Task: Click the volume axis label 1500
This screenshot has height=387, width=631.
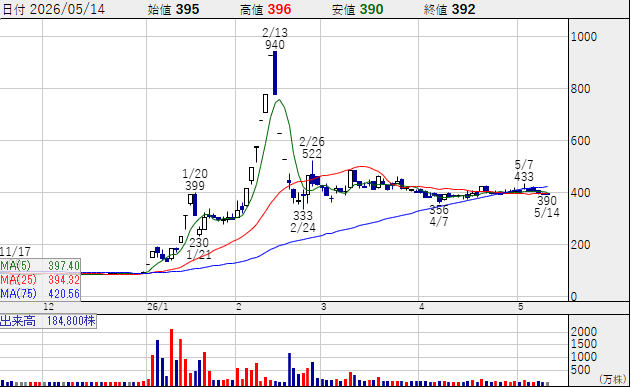Action: point(584,344)
